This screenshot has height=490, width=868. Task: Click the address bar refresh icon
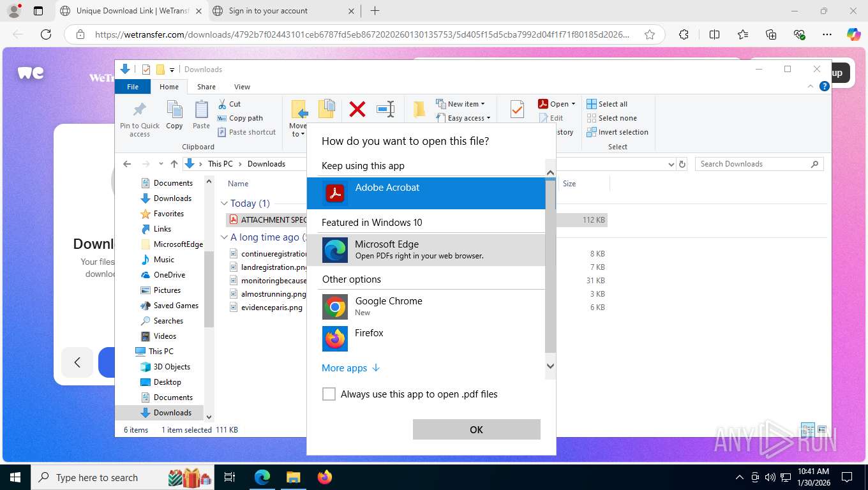click(682, 164)
